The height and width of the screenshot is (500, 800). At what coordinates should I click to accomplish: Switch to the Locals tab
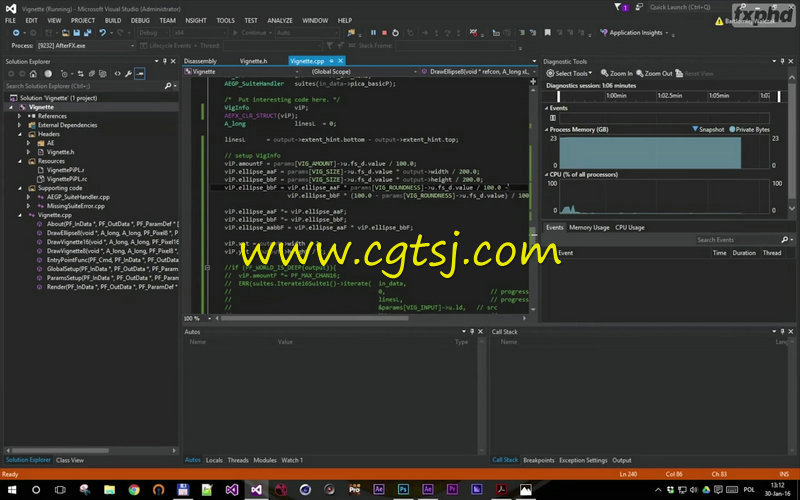coord(214,460)
